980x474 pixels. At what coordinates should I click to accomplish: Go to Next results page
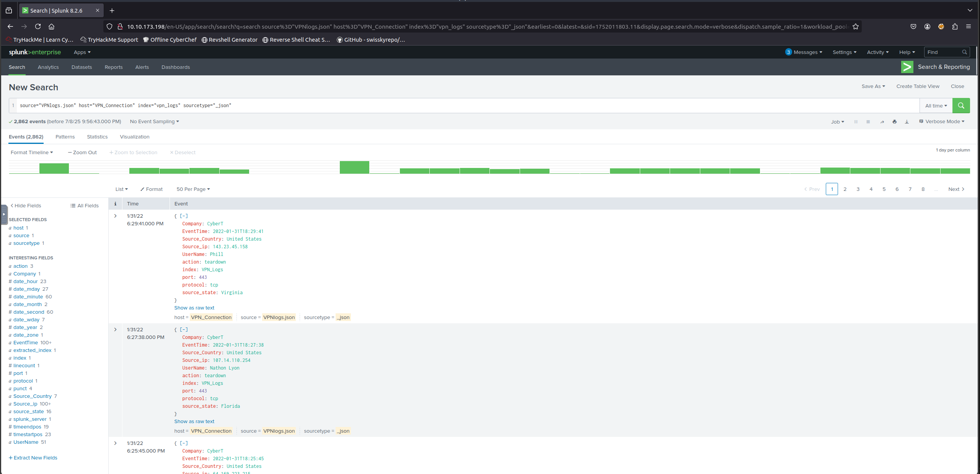(956, 189)
